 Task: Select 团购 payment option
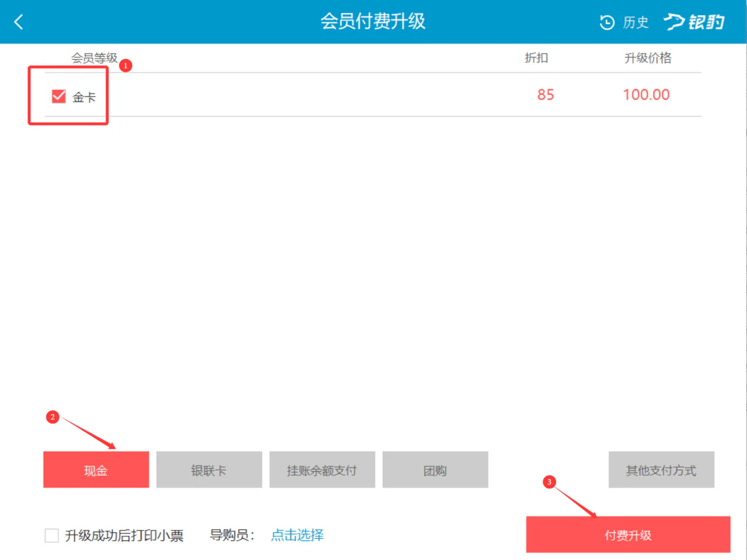point(435,470)
